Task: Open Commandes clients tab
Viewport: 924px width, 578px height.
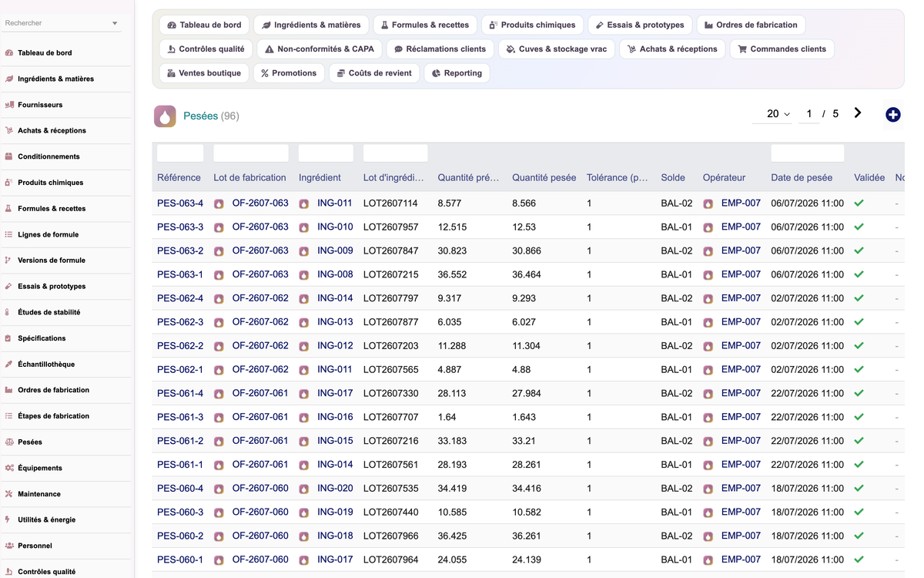Action: 782,49
